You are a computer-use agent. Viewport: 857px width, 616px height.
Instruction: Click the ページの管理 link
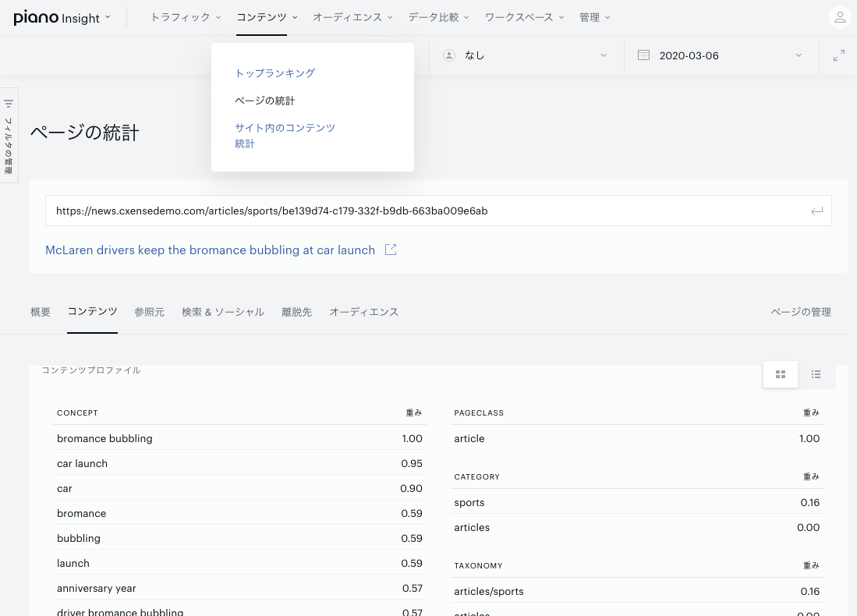click(801, 312)
